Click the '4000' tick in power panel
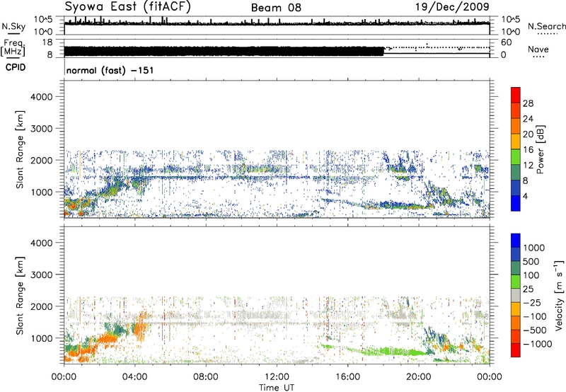Screen dimensions: 566x392 42,97
